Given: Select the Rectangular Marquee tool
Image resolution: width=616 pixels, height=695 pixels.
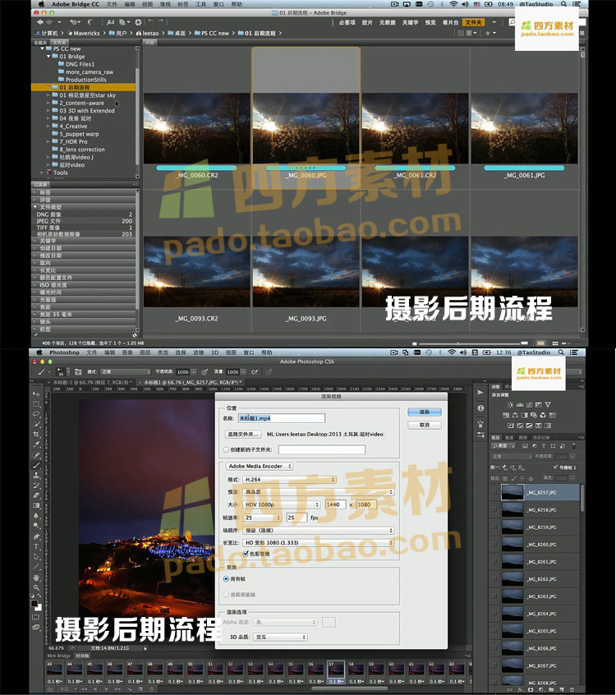Looking at the screenshot, I should click(36, 404).
